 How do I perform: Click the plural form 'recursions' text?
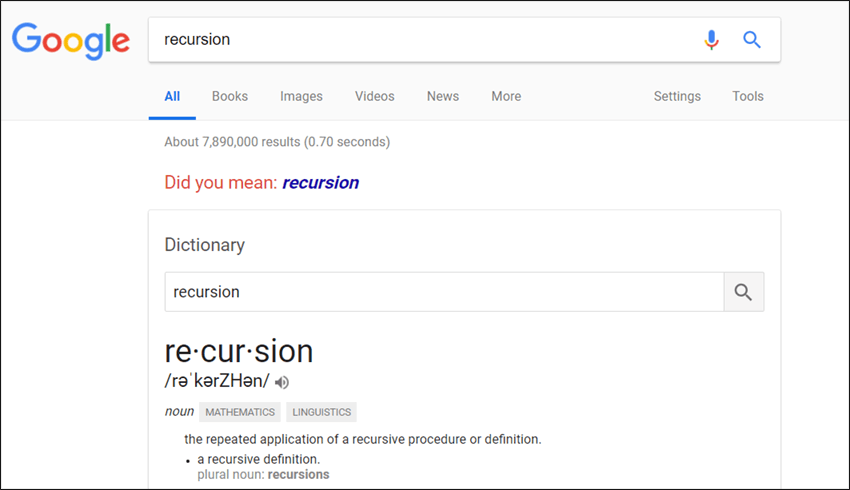pyautogui.click(x=298, y=475)
